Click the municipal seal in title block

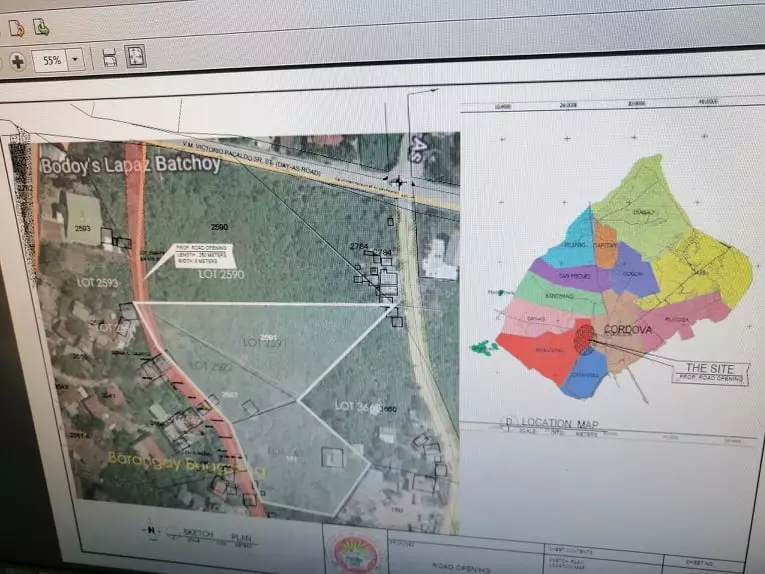pyautogui.click(x=356, y=554)
